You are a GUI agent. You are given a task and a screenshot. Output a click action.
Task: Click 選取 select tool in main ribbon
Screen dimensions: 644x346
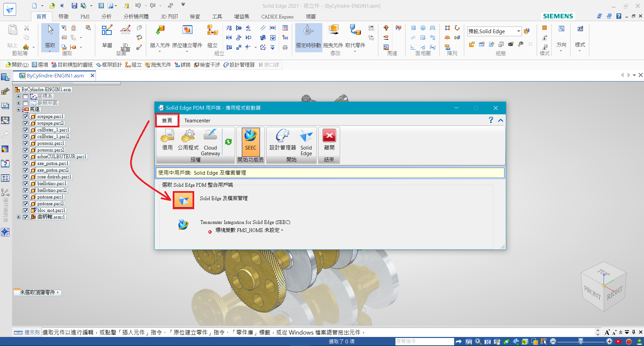(50, 37)
